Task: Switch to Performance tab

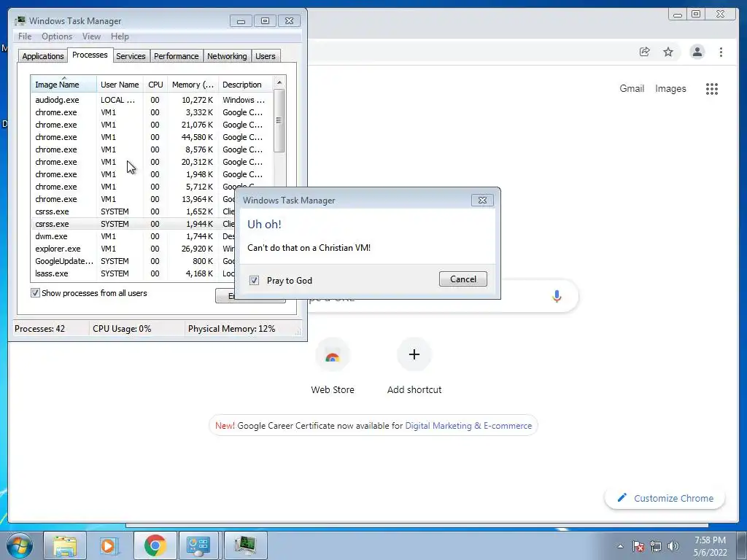Action: (176, 55)
